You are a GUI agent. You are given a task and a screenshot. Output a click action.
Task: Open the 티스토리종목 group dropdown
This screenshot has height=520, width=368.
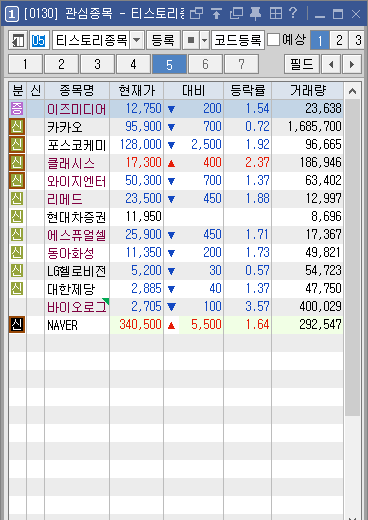click(137, 40)
